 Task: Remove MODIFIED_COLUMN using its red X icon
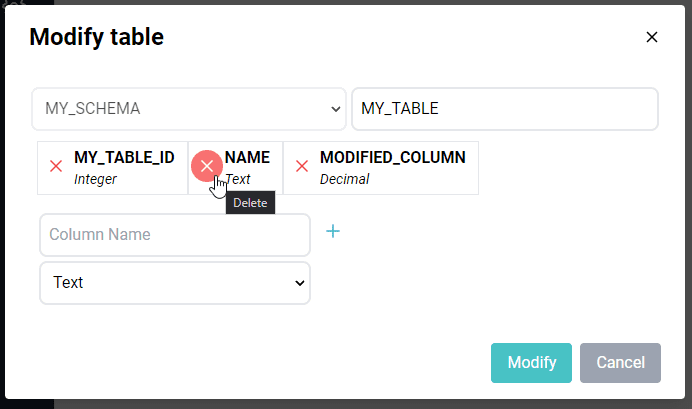pos(302,166)
